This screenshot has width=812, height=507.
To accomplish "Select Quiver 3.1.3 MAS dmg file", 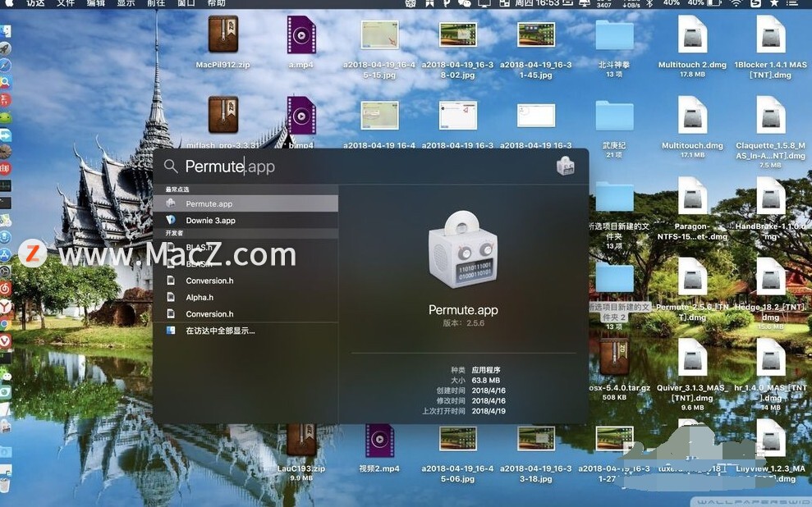I will (692, 357).
